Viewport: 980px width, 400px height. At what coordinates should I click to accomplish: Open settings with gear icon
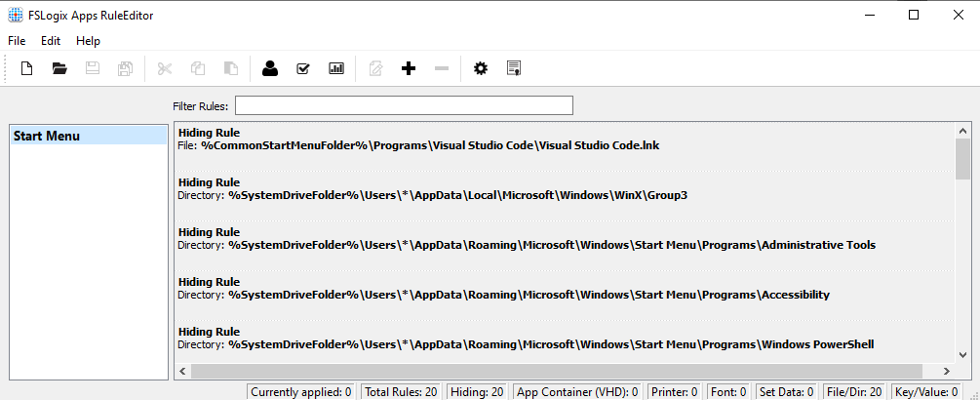[x=480, y=68]
